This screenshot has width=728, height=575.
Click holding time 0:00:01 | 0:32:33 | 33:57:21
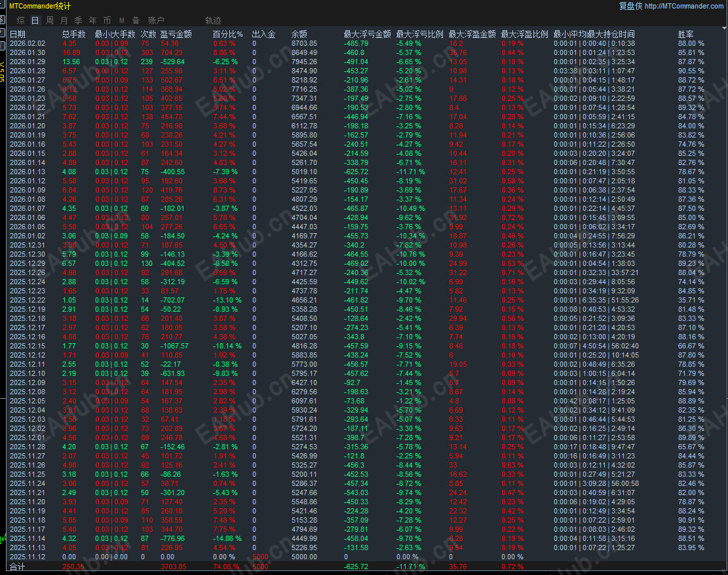[x=596, y=273]
